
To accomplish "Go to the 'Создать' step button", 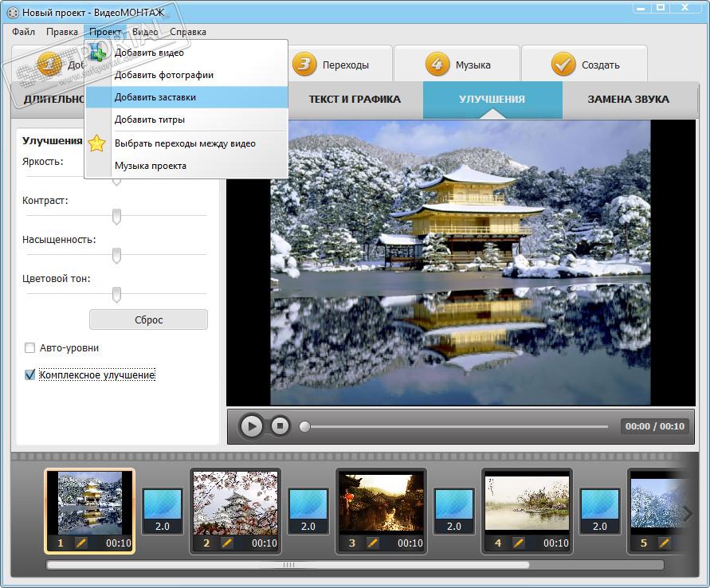I will pyautogui.click(x=585, y=65).
